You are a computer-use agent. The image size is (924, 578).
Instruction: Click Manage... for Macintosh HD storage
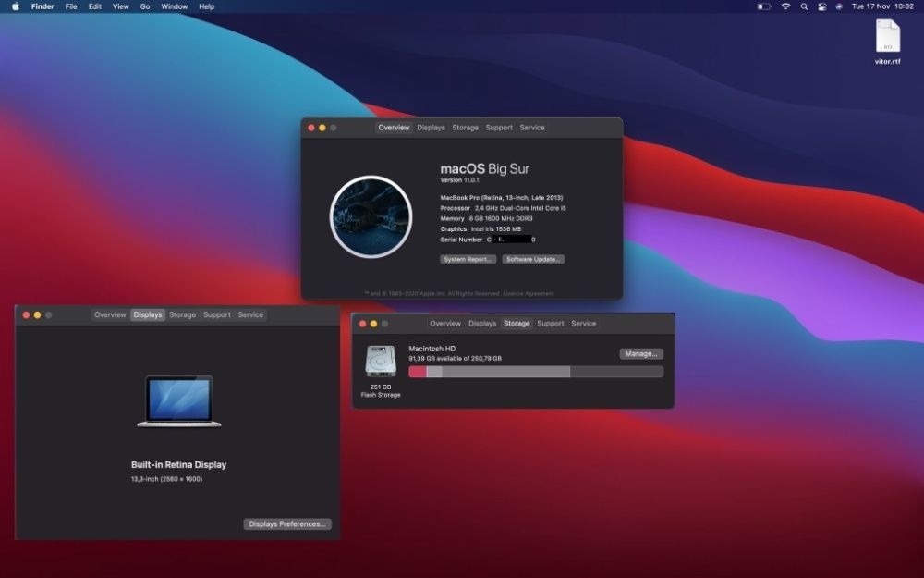point(641,354)
